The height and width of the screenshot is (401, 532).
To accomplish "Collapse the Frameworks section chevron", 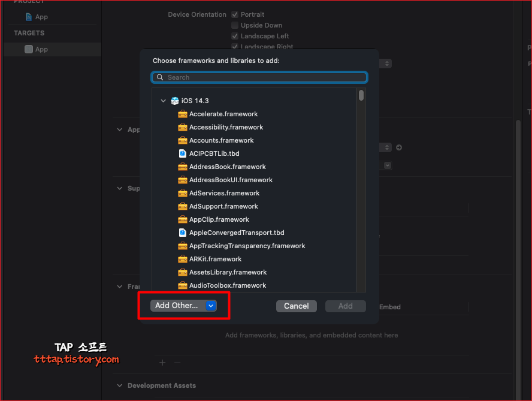I will click(x=119, y=287).
